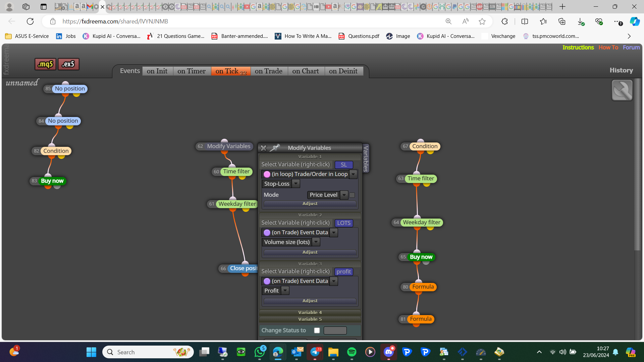
Task: Switch to the on Deinit event tab
Action: pos(343,71)
